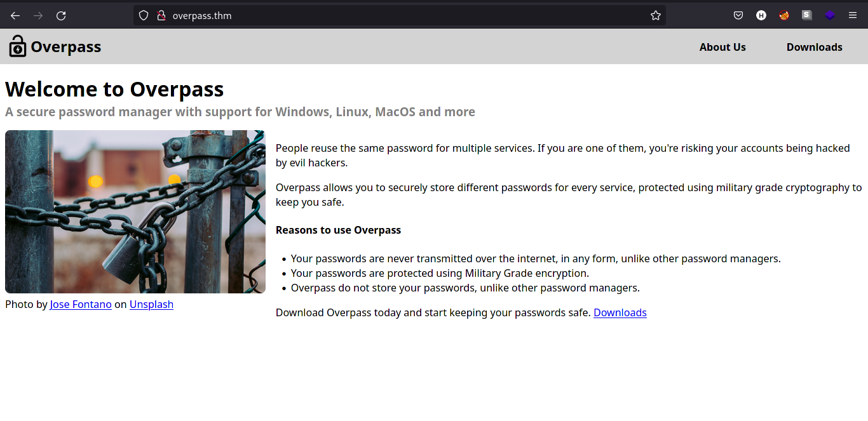
Task: Visit Unsplash via the credit link
Action: (151, 304)
